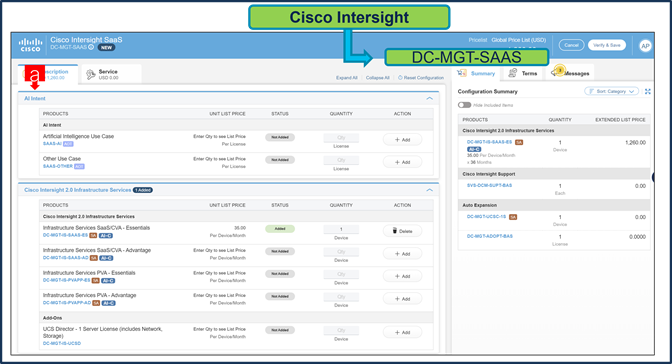Collapse the AI Intent section
This screenshot has height=364, width=672.
pyautogui.click(x=429, y=99)
